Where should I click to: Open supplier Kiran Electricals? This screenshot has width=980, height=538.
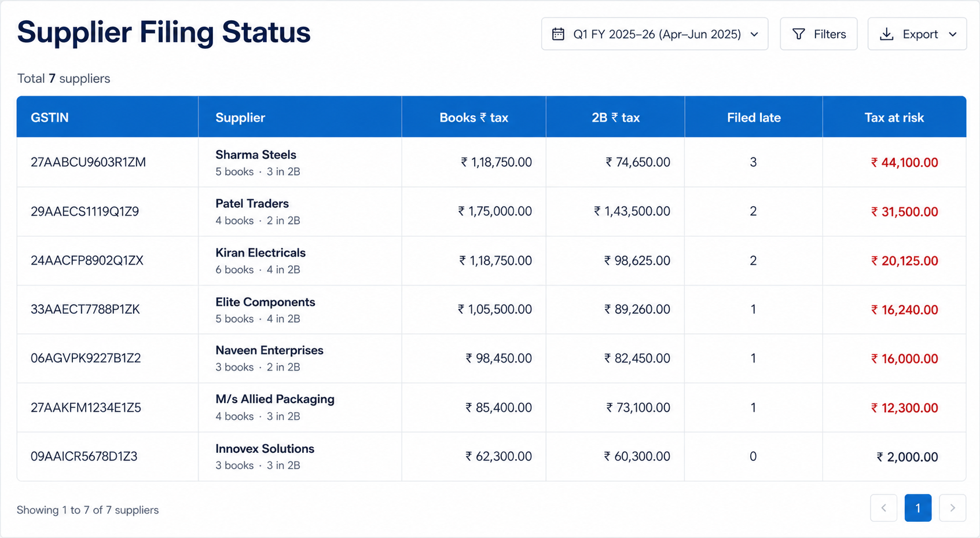260,252
